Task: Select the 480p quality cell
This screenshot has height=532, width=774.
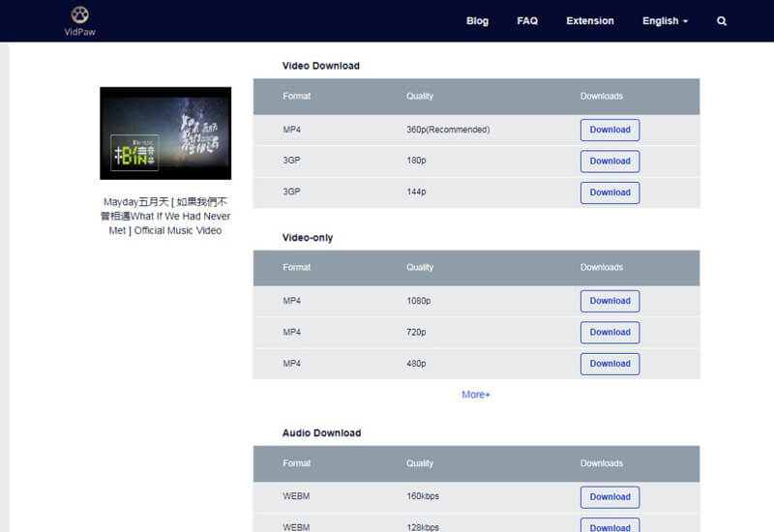Action: (x=416, y=364)
